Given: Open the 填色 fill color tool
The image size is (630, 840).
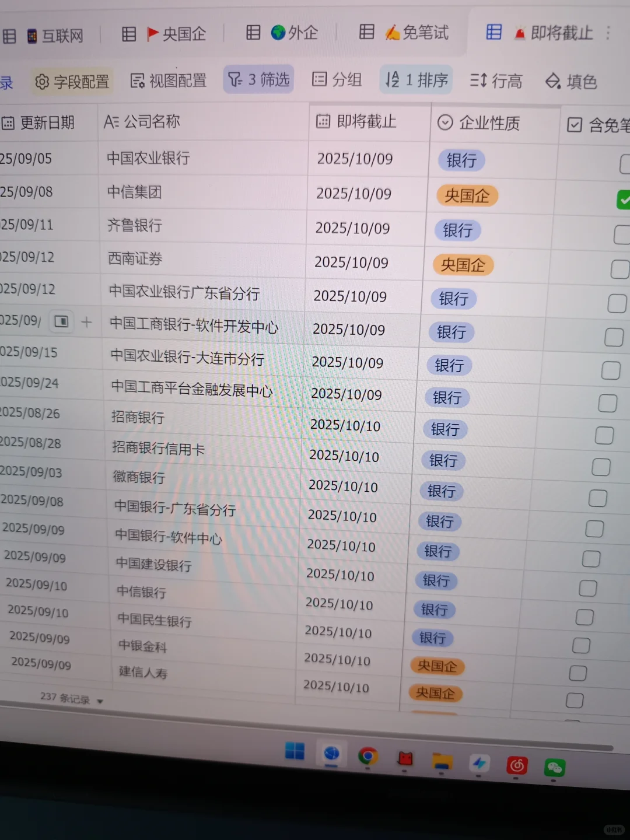Looking at the screenshot, I should 570,81.
